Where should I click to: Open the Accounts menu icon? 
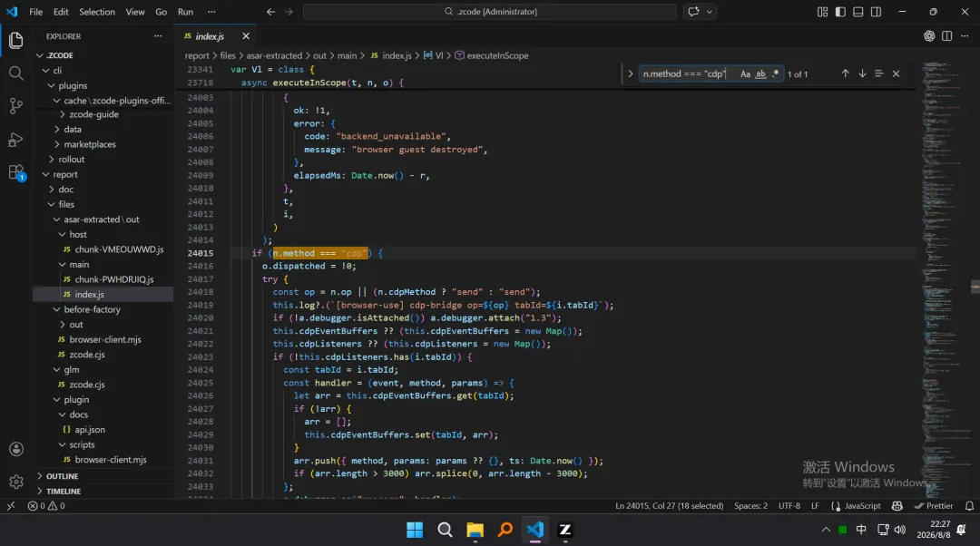16,449
